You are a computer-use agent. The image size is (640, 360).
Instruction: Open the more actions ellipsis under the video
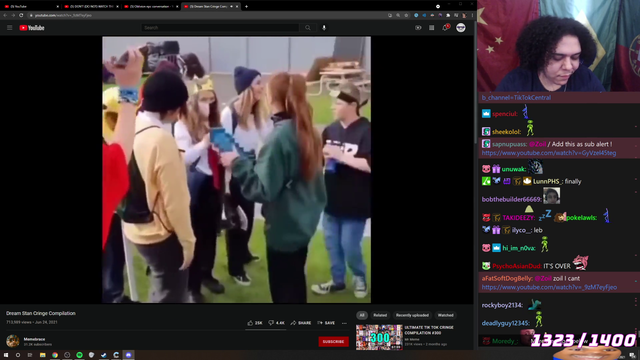pyautogui.click(x=344, y=323)
